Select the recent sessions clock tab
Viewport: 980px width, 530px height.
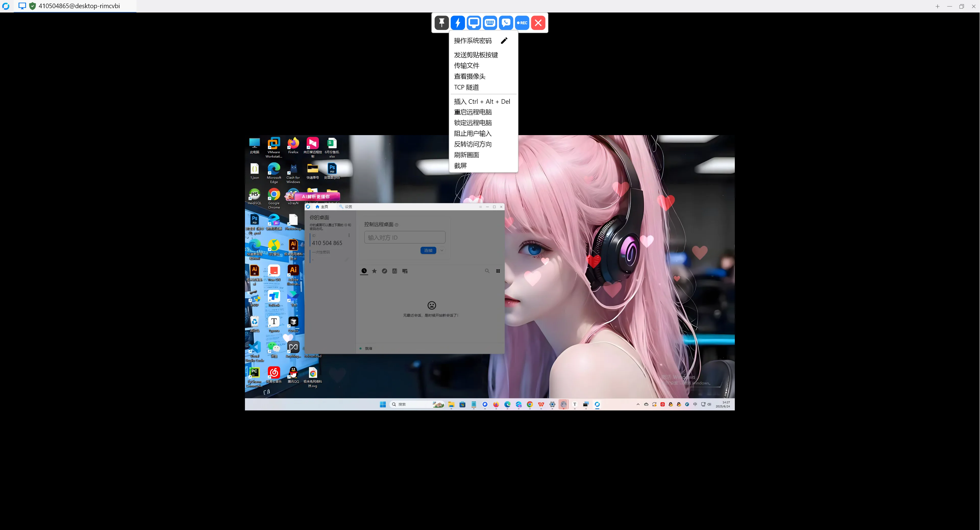[364, 271]
